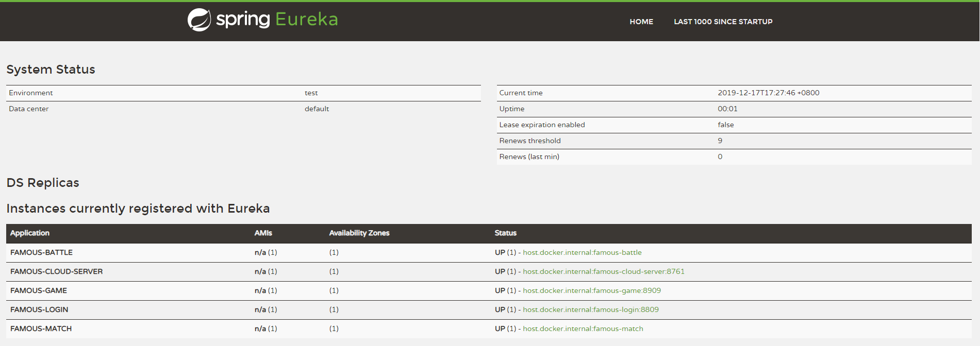Screen dimensions: 980x346
Task: Click the Renews threshold label
Action: click(x=529, y=141)
